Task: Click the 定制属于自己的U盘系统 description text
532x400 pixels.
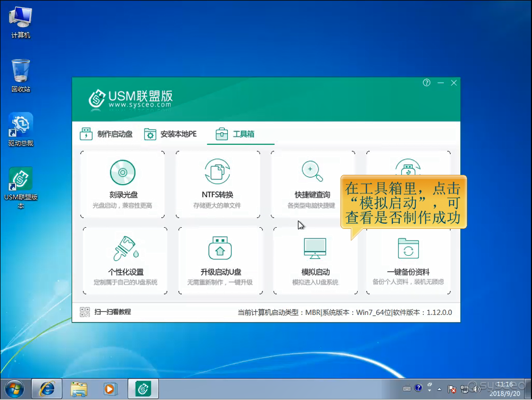Action: [x=125, y=282]
